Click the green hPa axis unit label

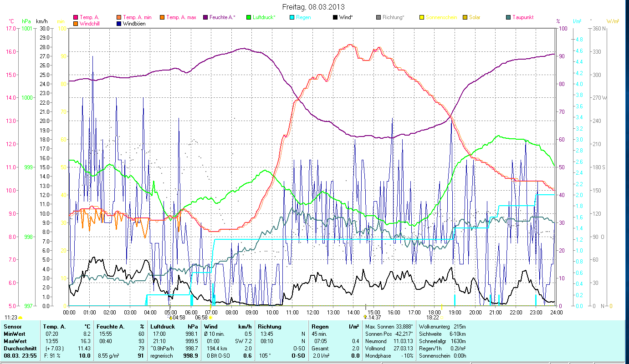(26, 21)
